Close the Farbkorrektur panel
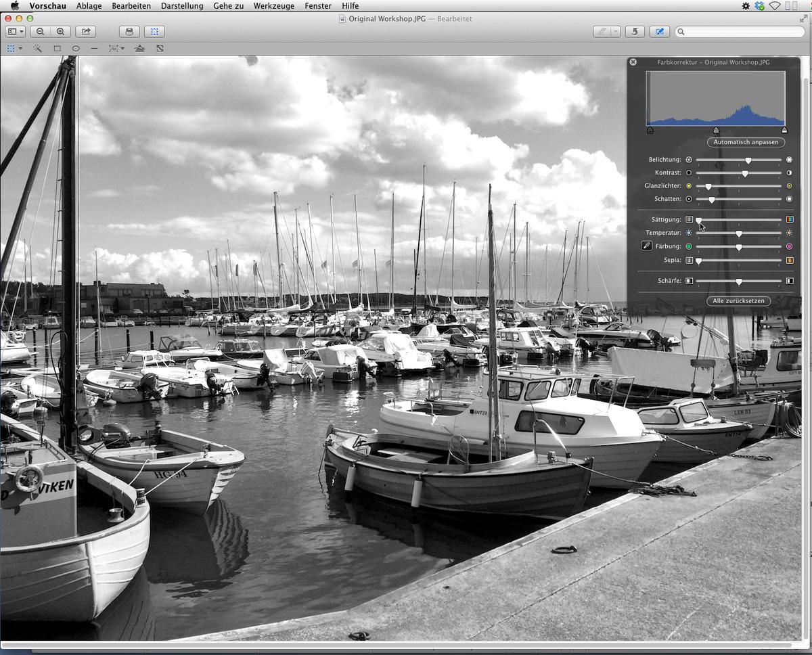The height and width of the screenshot is (655, 812). 633,62
